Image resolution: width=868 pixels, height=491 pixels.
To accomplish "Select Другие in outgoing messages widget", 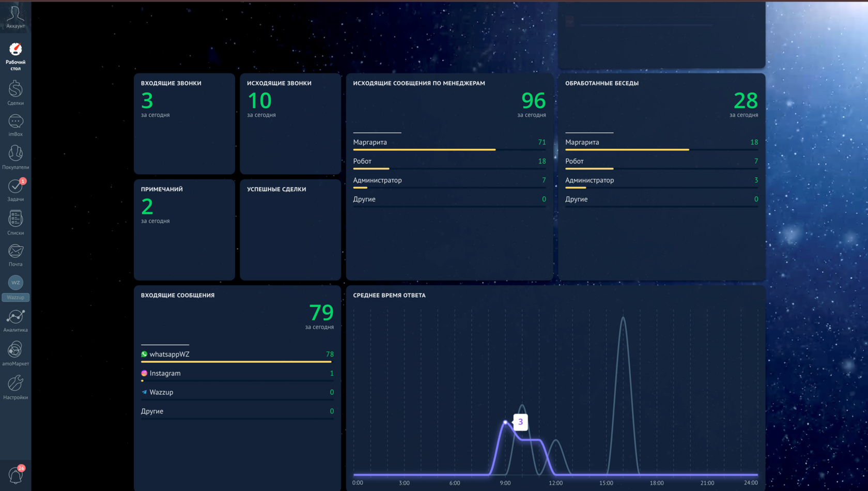I will (x=364, y=200).
